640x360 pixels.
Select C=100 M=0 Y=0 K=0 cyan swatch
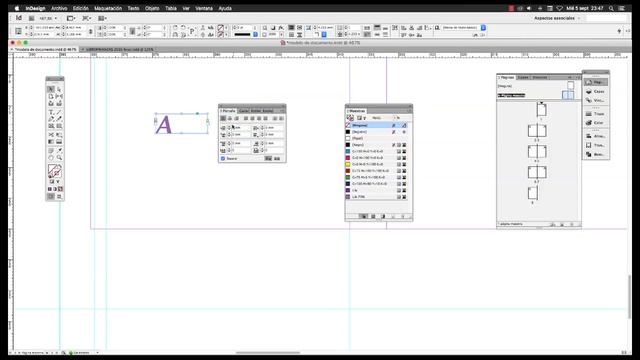click(376, 151)
